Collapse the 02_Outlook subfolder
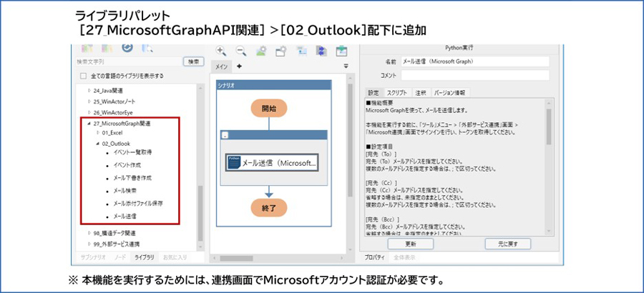The width and height of the screenshot is (644, 293). (98, 144)
